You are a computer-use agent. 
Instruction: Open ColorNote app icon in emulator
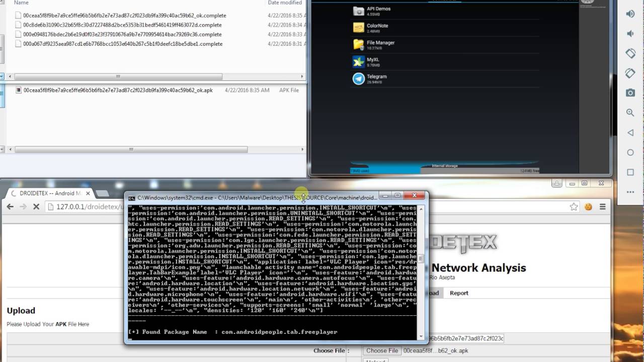(358, 28)
